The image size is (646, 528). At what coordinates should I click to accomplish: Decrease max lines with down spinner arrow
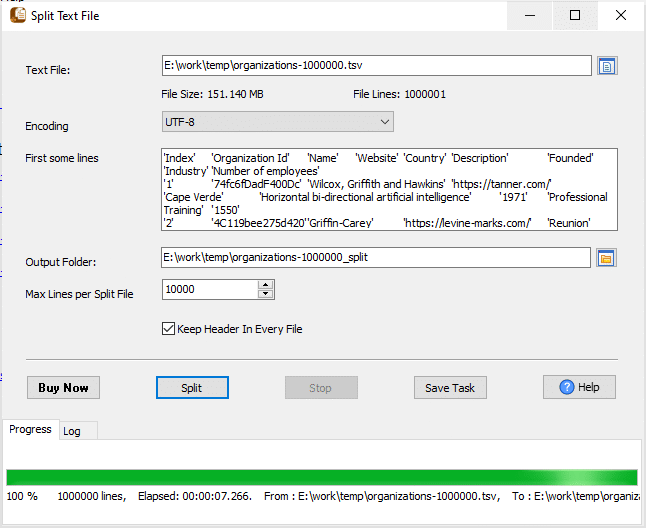click(265, 294)
